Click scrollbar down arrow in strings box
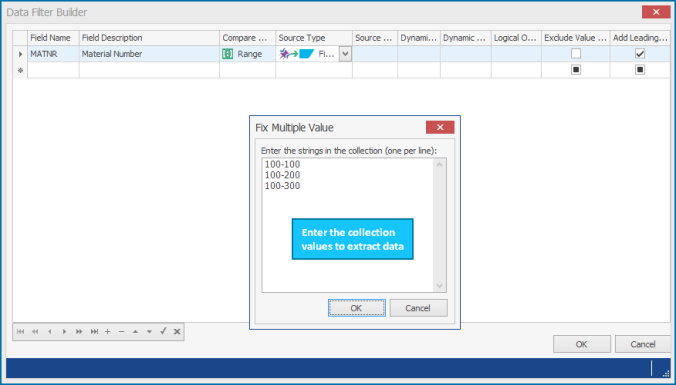 pos(439,285)
